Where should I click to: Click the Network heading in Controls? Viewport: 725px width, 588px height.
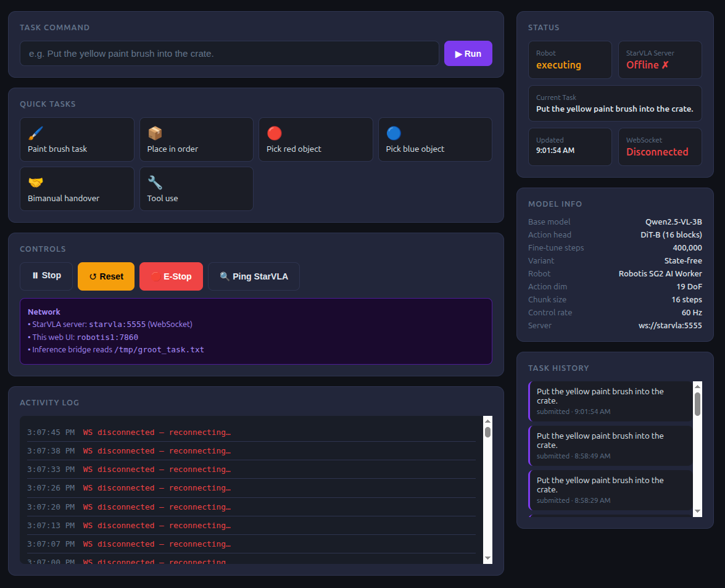pos(44,312)
